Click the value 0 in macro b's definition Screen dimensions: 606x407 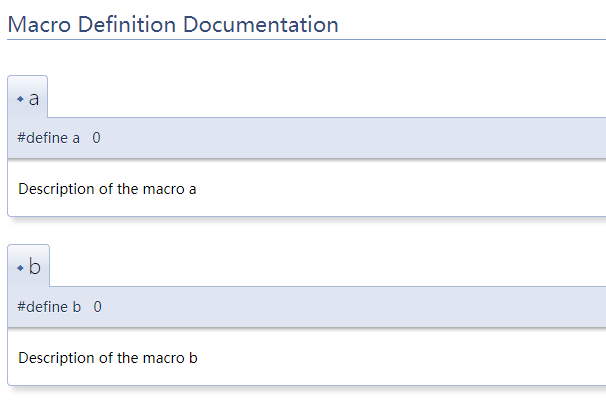click(97, 307)
